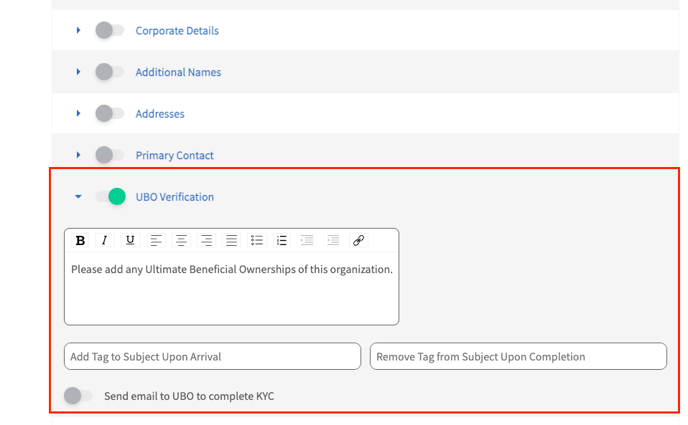Viewport: 688px width, 425px height.
Task: Enable the Corporate Details toggle
Action: [110, 30]
